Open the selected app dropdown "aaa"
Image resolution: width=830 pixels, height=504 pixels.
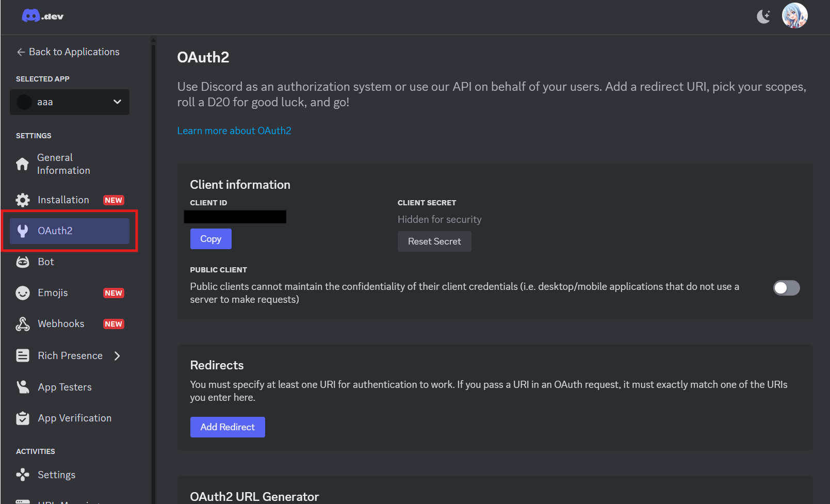(x=70, y=102)
